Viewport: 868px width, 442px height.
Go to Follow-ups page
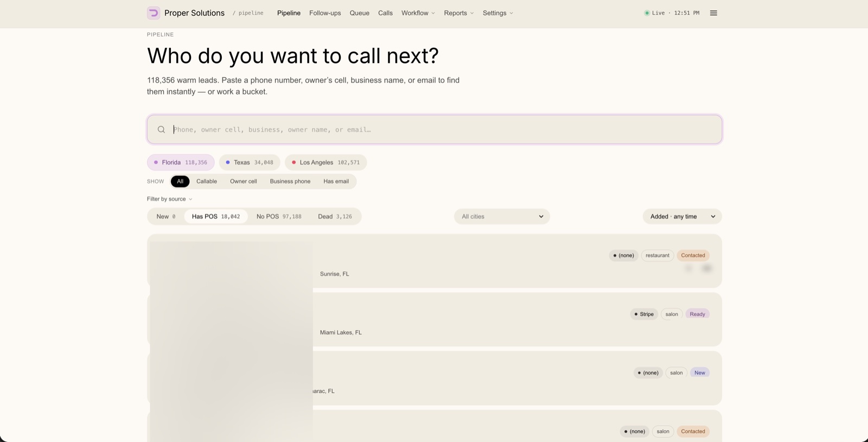coord(325,13)
